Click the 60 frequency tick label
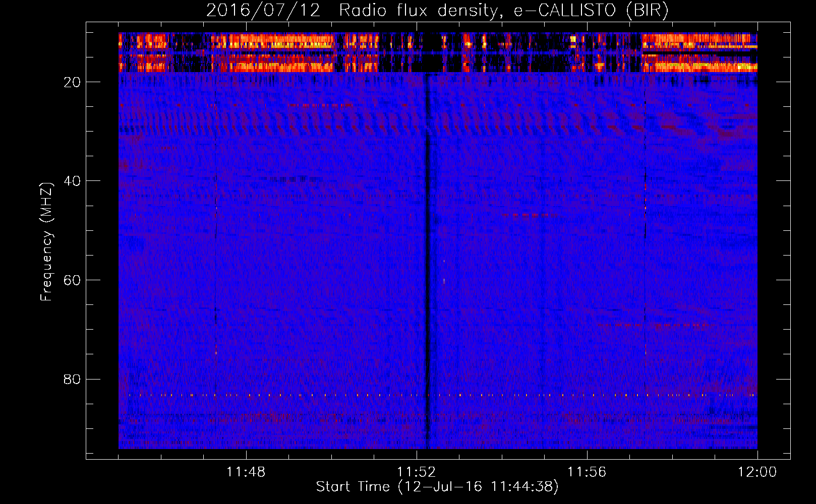This screenshot has height=504, width=816. click(72, 280)
